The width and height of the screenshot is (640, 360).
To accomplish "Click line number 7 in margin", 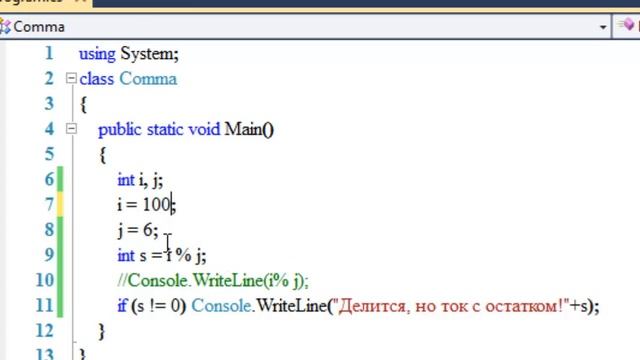I will 49,204.
